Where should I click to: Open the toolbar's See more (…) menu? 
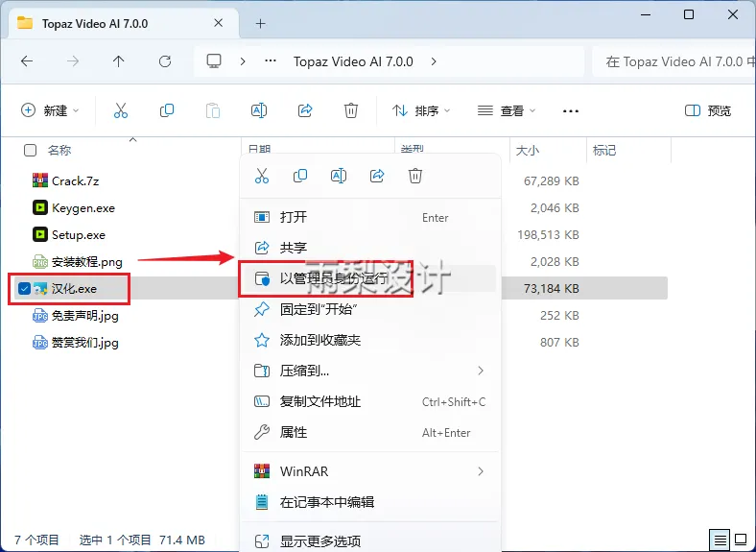click(571, 111)
